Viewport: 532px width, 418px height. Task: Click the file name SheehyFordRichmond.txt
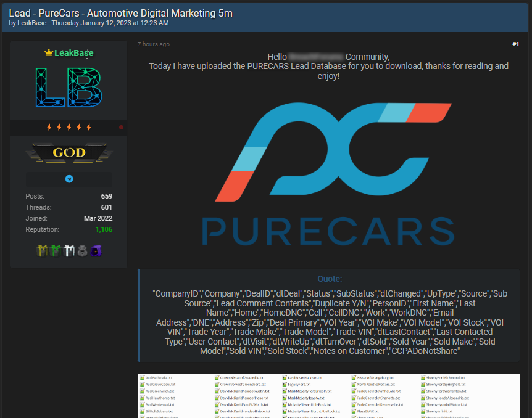pyautogui.click(x=446, y=377)
